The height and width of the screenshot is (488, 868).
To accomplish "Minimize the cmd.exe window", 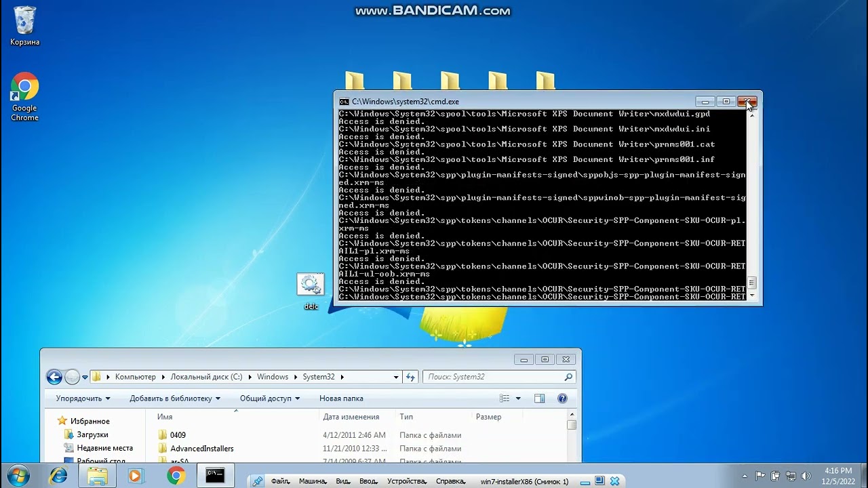I will click(705, 102).
